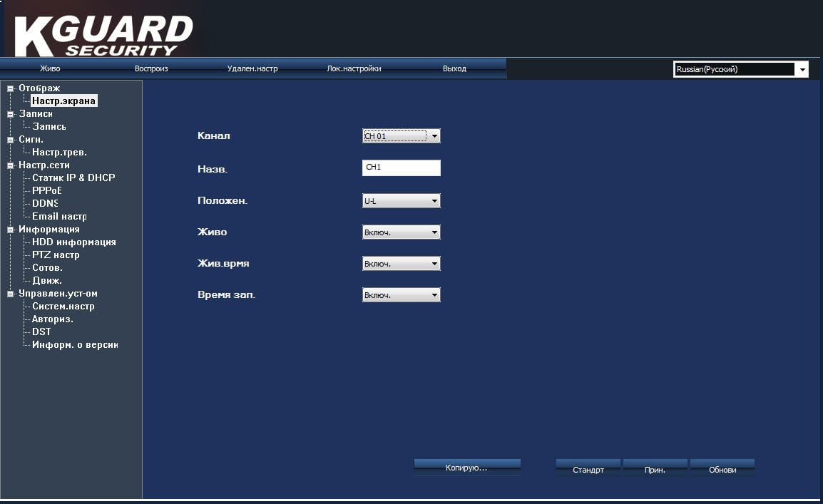Click the Сигн. category label
This screenshot has height=504, width=823.
(31, 140)
